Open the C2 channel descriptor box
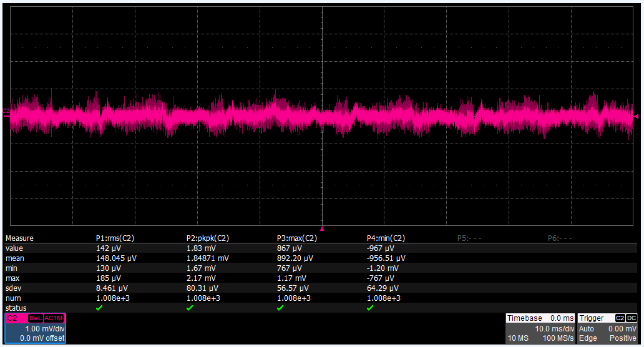644x347 pixels. point(35,328)
